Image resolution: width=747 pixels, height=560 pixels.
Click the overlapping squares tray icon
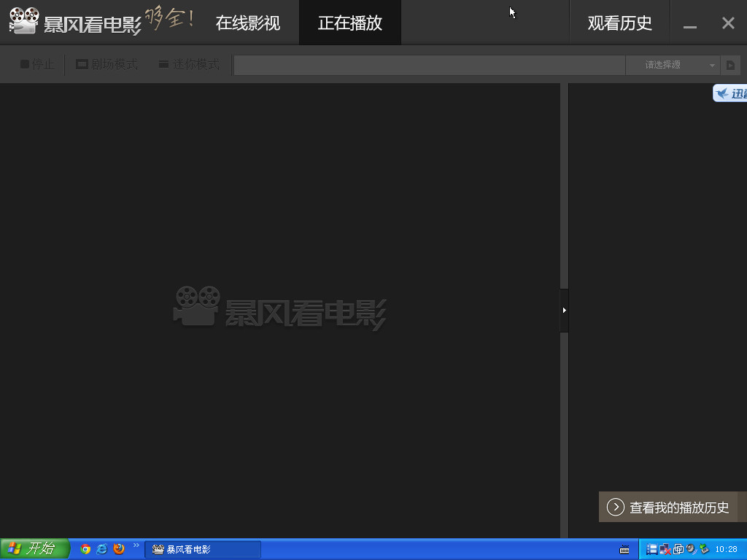tap(678, 550)
